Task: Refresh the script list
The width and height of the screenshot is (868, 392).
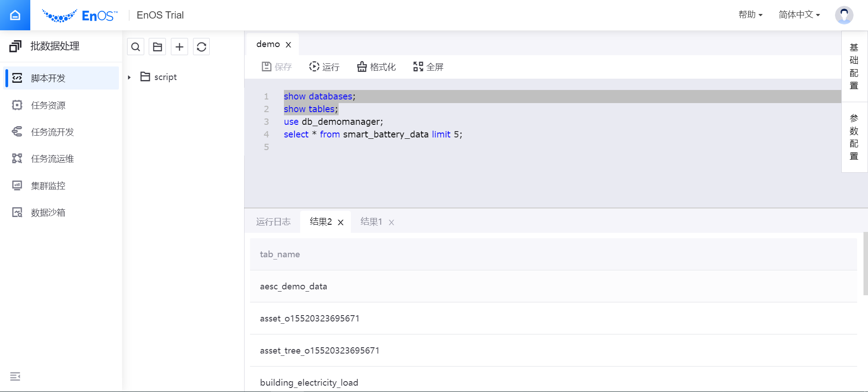Action: point(202,47)
